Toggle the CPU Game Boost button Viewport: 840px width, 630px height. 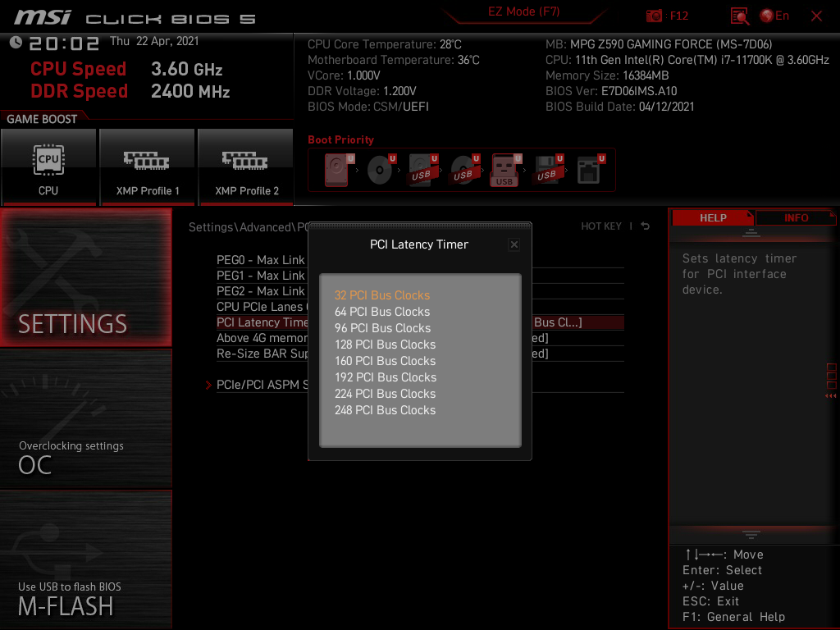coord(48,167)
